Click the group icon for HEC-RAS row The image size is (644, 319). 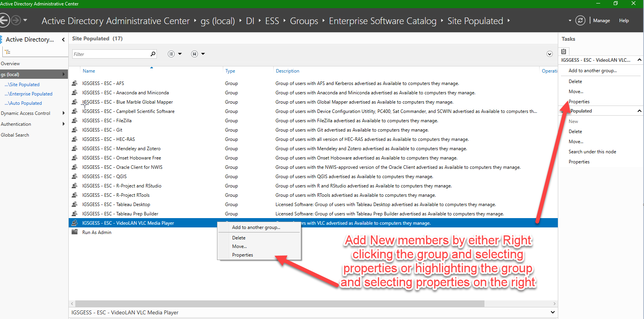pos(75,139)
